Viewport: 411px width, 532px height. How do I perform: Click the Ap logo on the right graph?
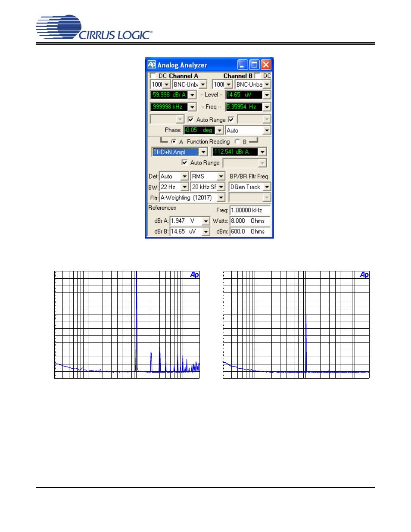point(364,275)
